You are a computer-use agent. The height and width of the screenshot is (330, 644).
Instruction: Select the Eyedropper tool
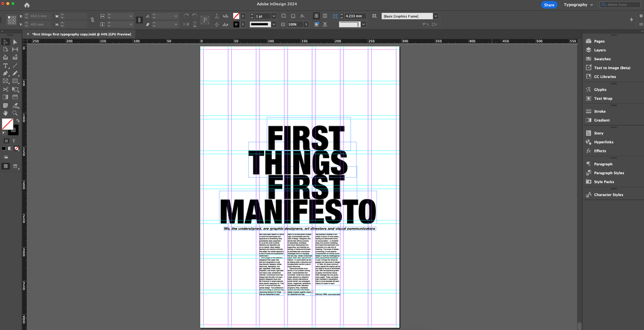point(15,105)
